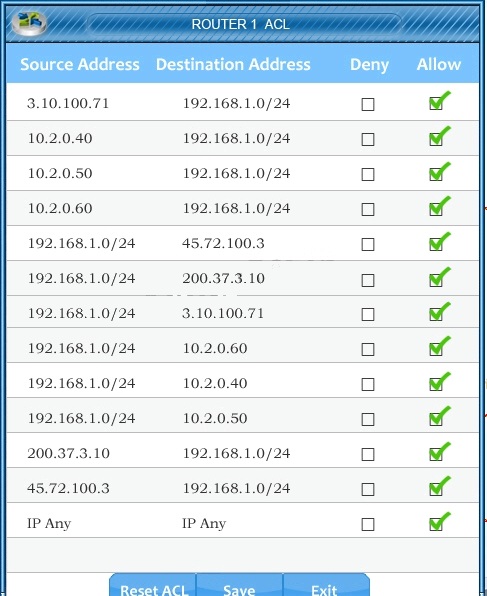Toggle Allow for destination 45.72.100.3 rule
Image resolution: width=487 pixels, height=596 pixels.
(x=436, y=244)
